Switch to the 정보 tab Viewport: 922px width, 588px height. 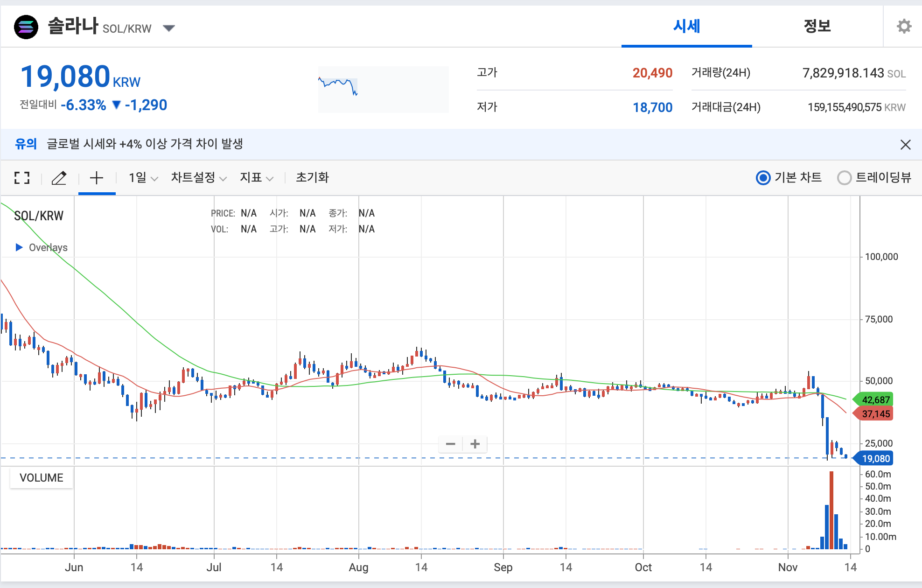click(x=817, y=26)
